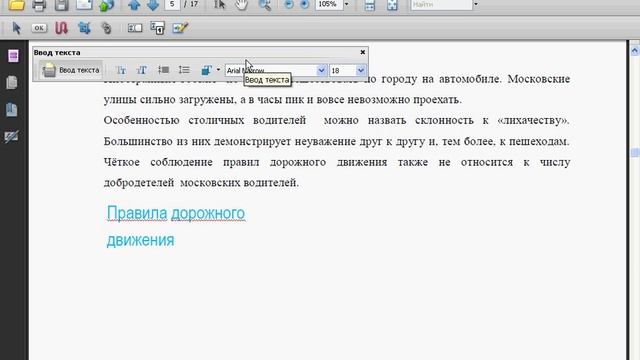
Task: Open the text color dropdown arrow
Action: tap(218, 70)
